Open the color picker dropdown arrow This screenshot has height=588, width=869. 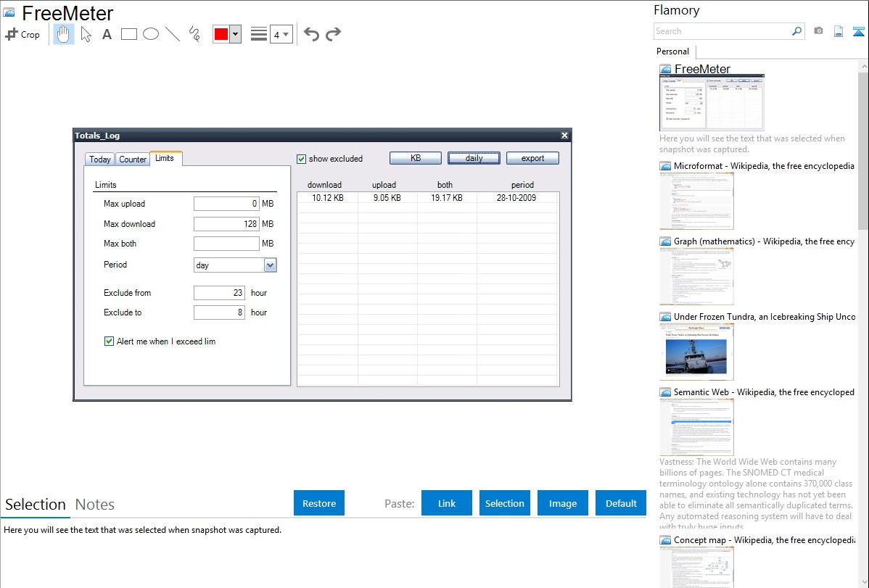235,34
